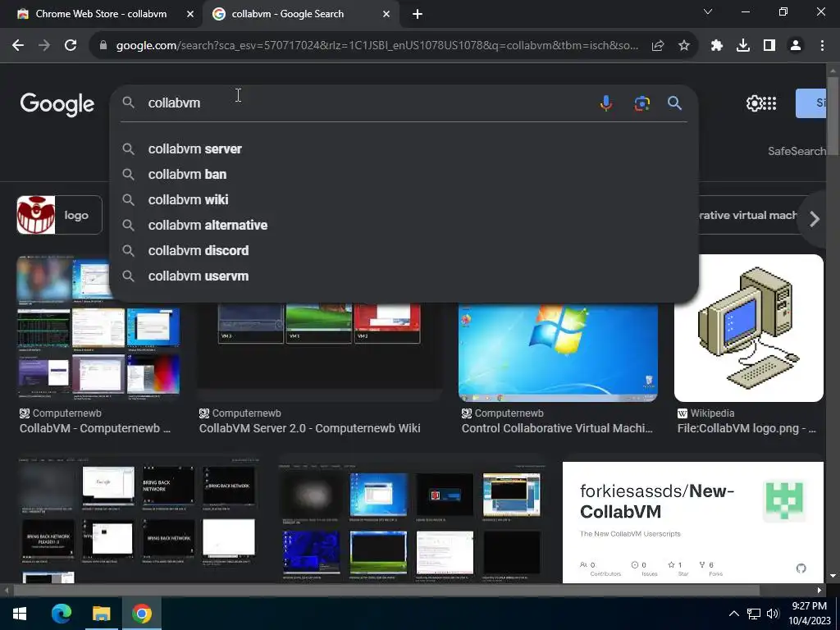Screen dimensions: 840x630
Task: Choose suggestion collabvm wiki
Action: (404, 200)
